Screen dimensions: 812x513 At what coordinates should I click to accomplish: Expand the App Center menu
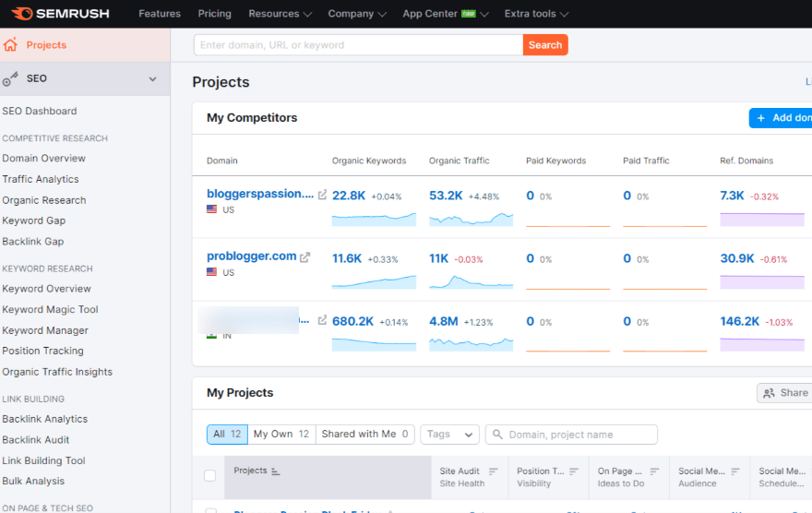pos(446,14)
